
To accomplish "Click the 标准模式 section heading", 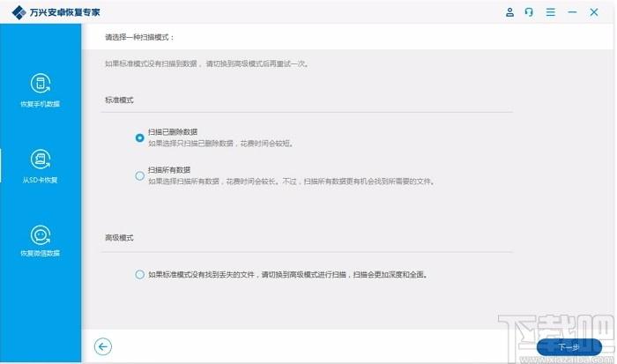I will click(x=119, y=100).
